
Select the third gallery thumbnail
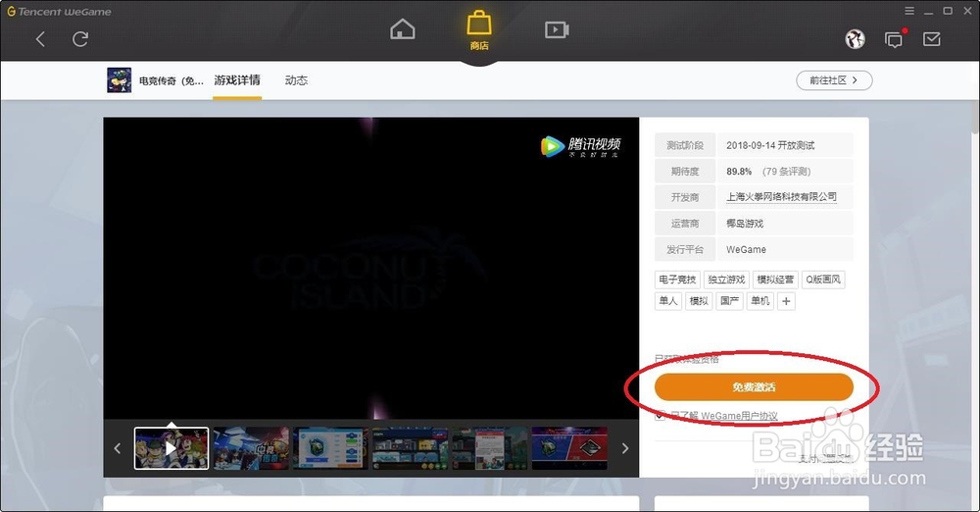[330, 448]
